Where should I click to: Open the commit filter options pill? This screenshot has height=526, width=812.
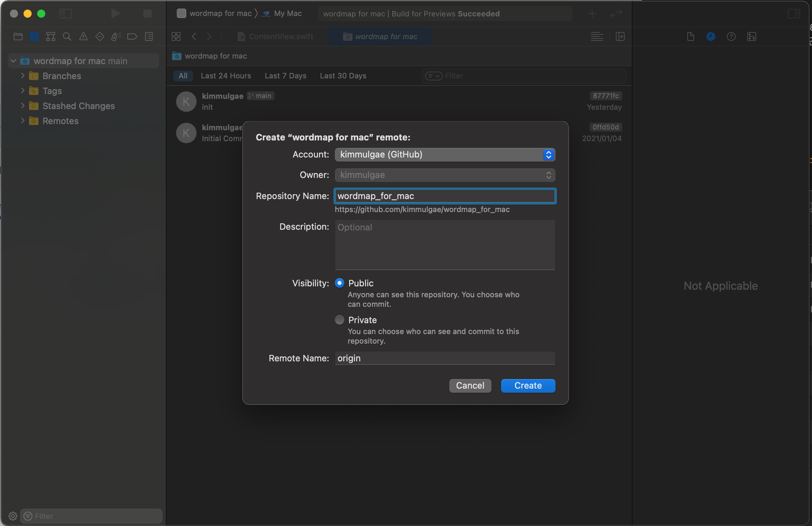click(434, 76)
